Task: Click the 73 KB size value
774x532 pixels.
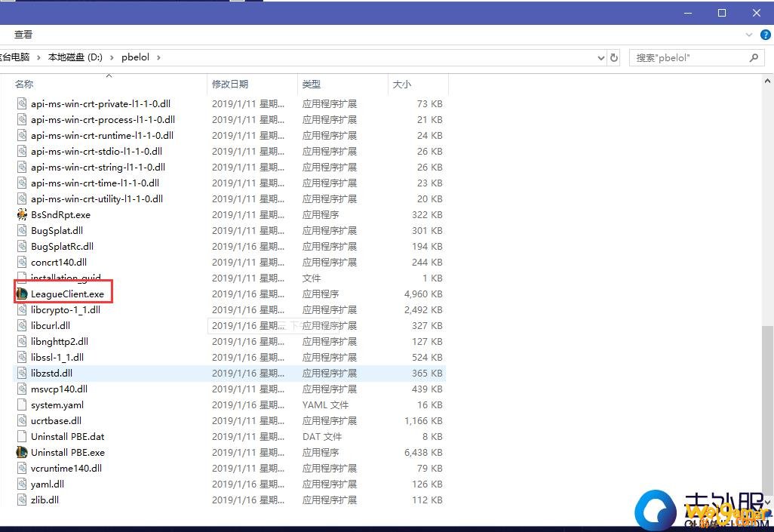Action: tap(429, 103)
